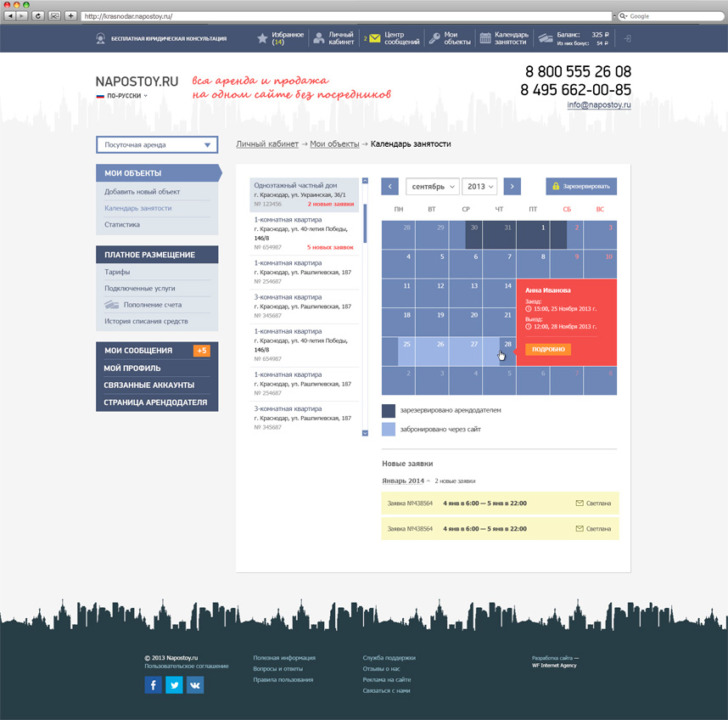Open Избранное favorites star icon
This screenshot has width=728, height=720.
pyautogui.click(x=262, y=38)
